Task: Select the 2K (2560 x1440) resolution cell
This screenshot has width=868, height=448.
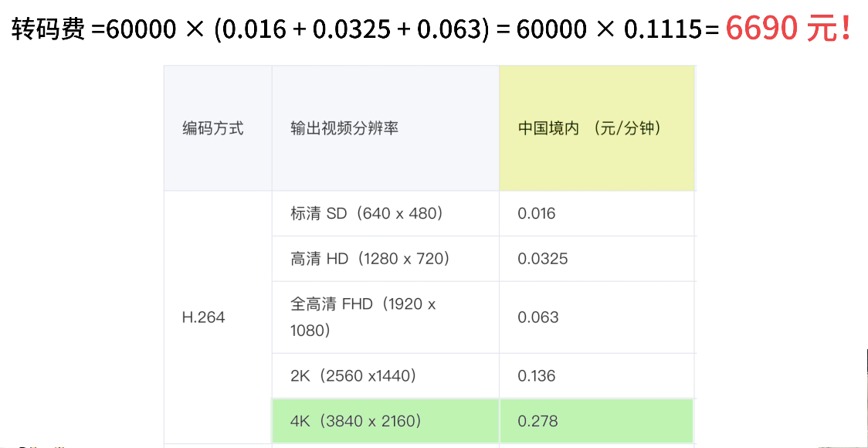Action: pyautogui.click(x=353, y=376)
